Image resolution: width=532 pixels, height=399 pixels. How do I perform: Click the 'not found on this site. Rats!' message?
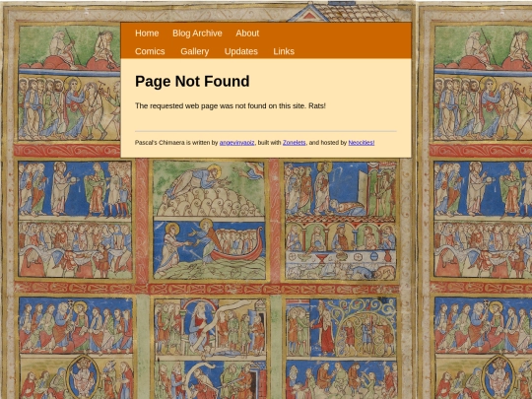point(281,105)
